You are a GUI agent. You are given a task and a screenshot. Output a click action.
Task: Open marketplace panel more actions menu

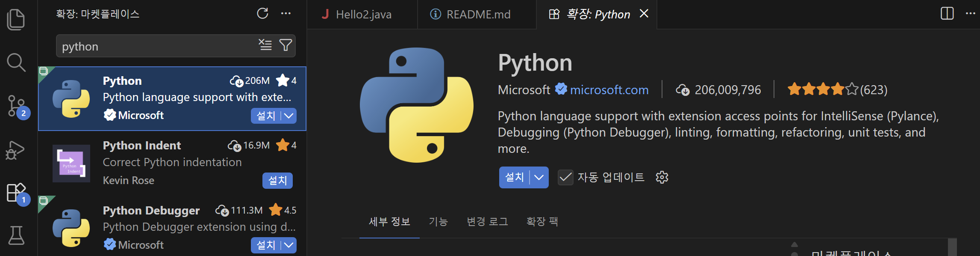[x=286, y=13]
